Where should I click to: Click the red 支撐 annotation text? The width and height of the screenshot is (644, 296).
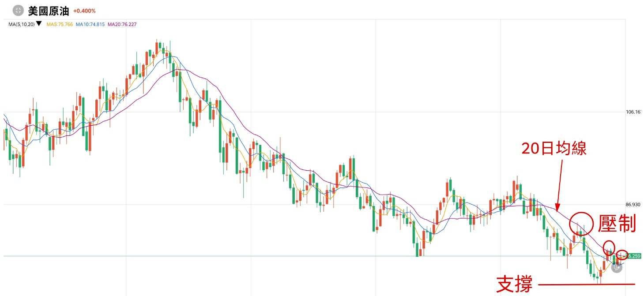[514, 285]
